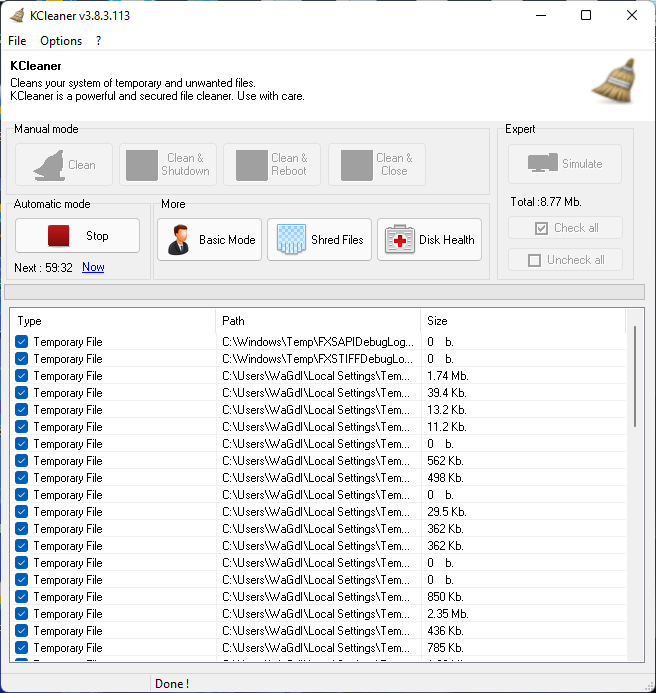
Task: Sort list by the Size column header
Action: point(523,321)
